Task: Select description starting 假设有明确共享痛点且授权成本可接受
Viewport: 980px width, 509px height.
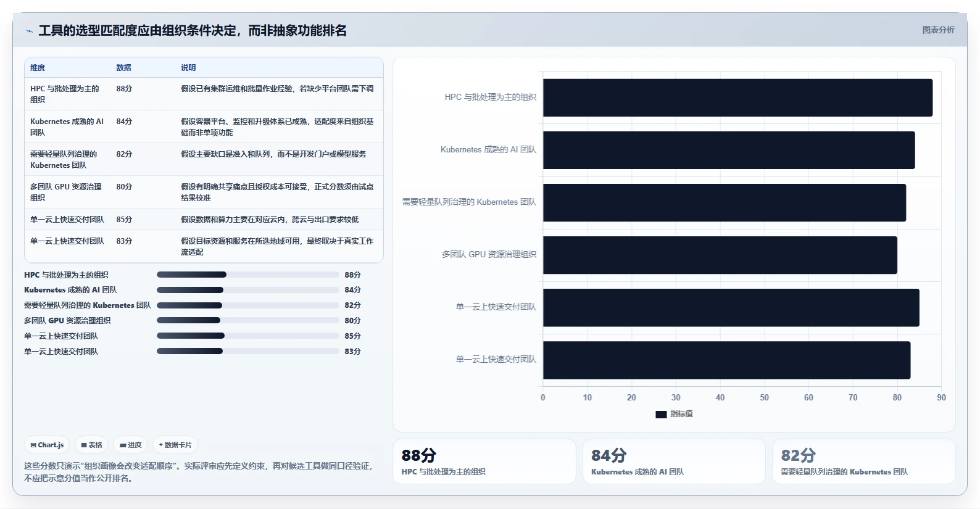Action: pos(277,192)
